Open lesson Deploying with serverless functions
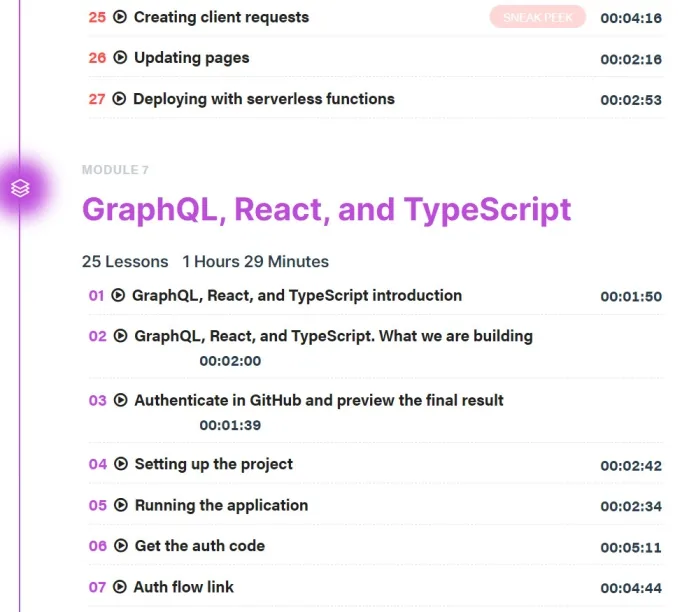 click(264, 99)
